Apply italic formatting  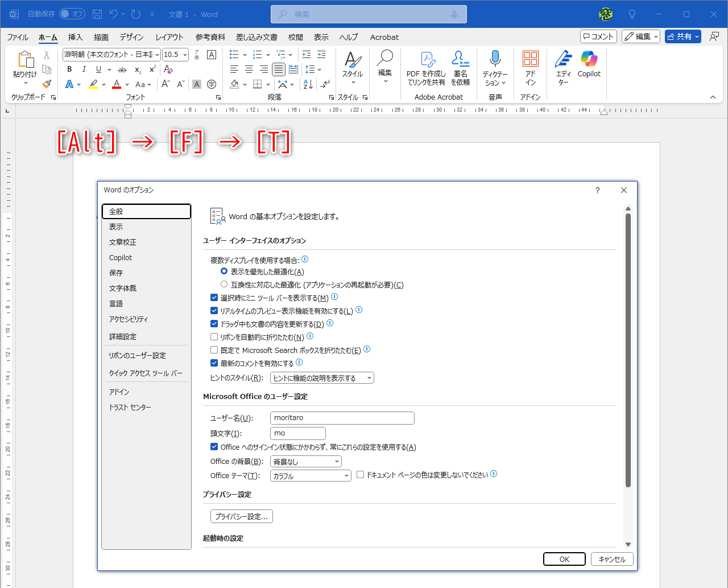coord(83,69)
